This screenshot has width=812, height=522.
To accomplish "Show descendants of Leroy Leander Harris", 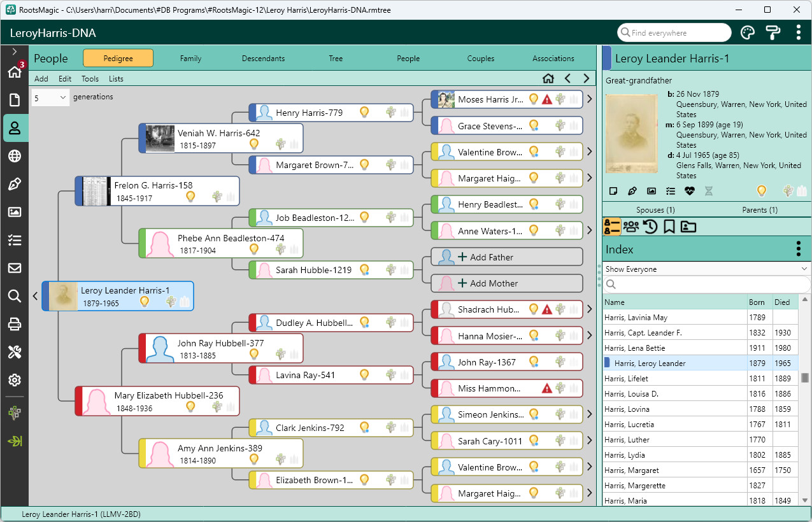I will point(35,296).
